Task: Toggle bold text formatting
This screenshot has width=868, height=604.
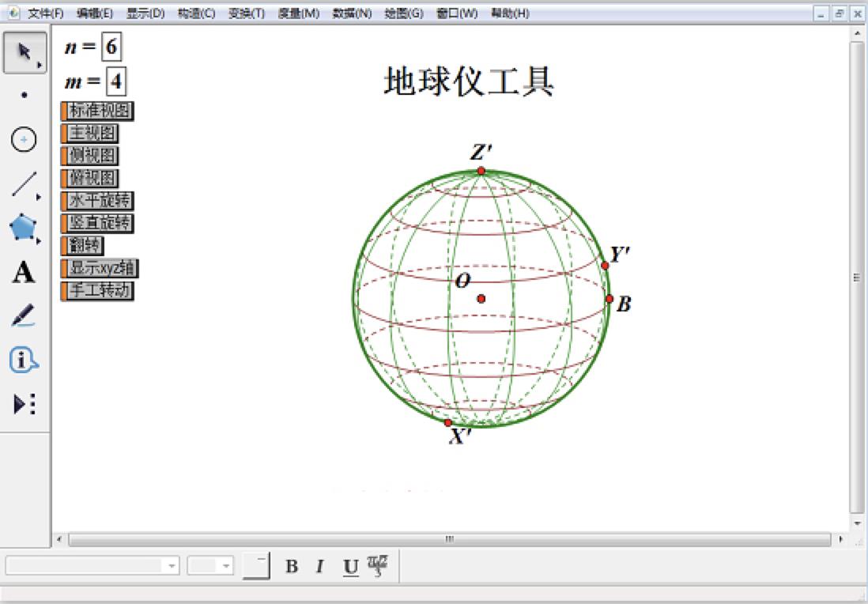Action: 292,565
